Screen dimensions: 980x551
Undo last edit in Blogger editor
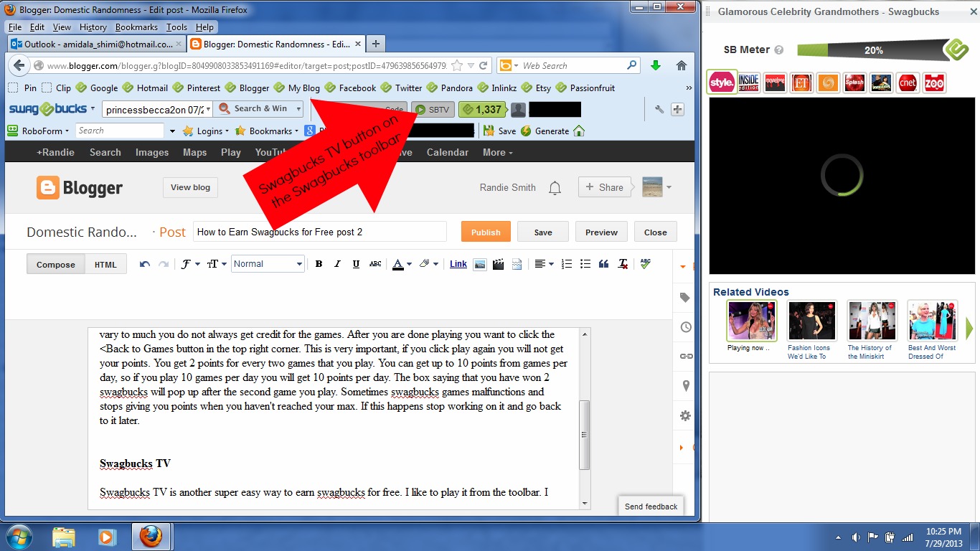(145, 264)
